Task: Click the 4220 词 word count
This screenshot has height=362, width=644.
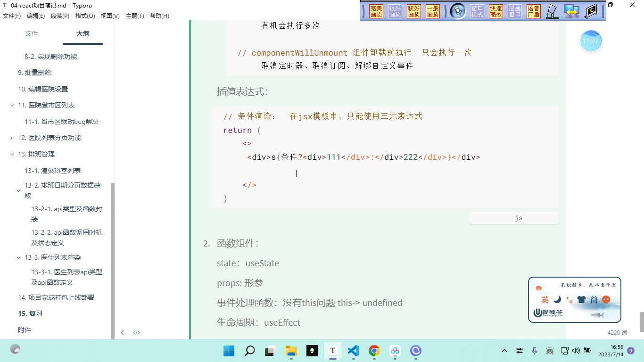Action: (617, 333)
